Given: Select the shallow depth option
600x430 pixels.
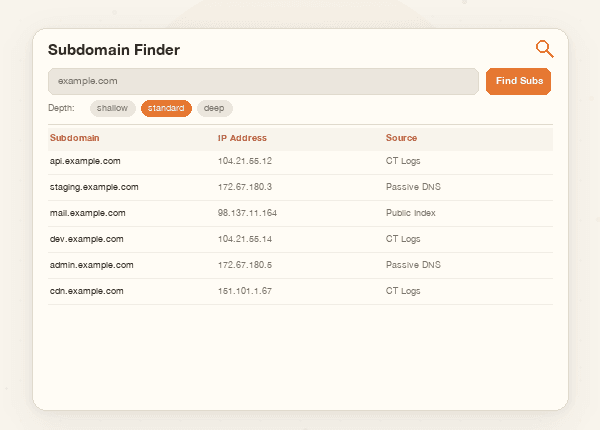Looking at the screenshot, I should [112, 108].
